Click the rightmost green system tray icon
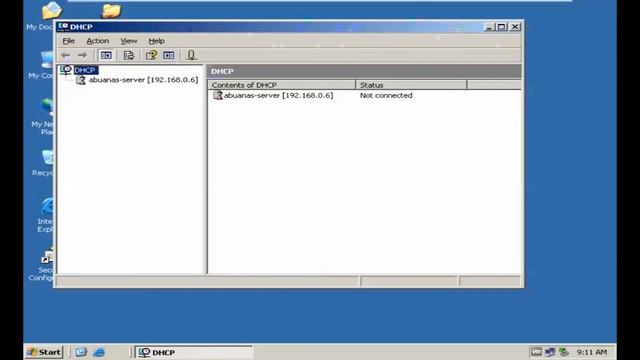The image size is (640, 360). (564, 352)
